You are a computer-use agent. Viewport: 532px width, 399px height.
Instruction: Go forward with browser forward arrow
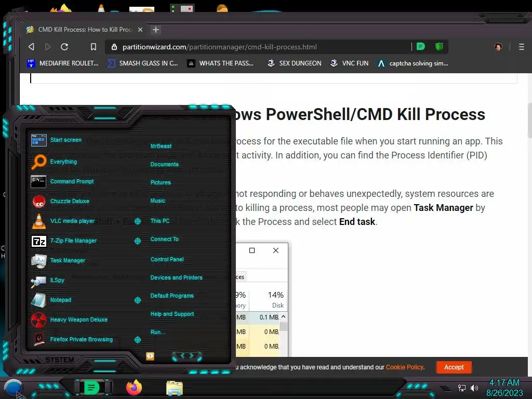tap(48, 47)
